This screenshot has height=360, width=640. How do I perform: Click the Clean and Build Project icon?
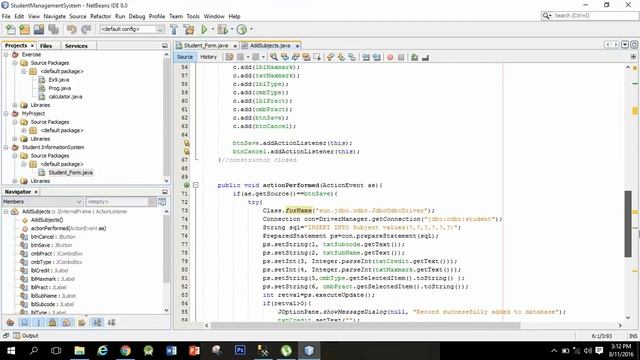[x=189, y=29]
